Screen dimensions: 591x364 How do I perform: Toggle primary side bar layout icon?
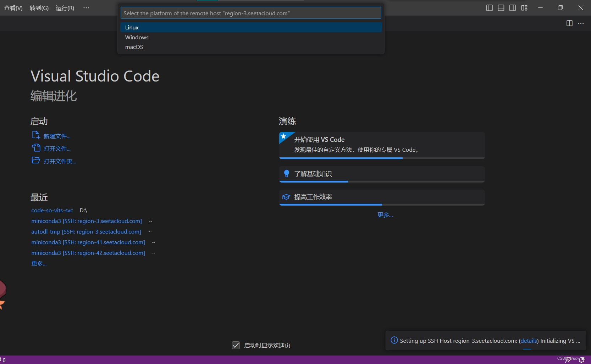pyautogui.click(x=489, y=8)
